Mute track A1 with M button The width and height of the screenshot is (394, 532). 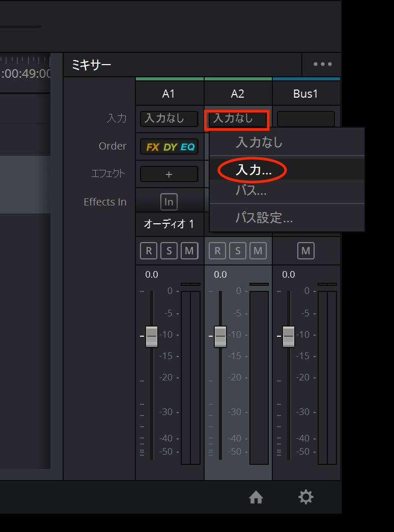189,250
